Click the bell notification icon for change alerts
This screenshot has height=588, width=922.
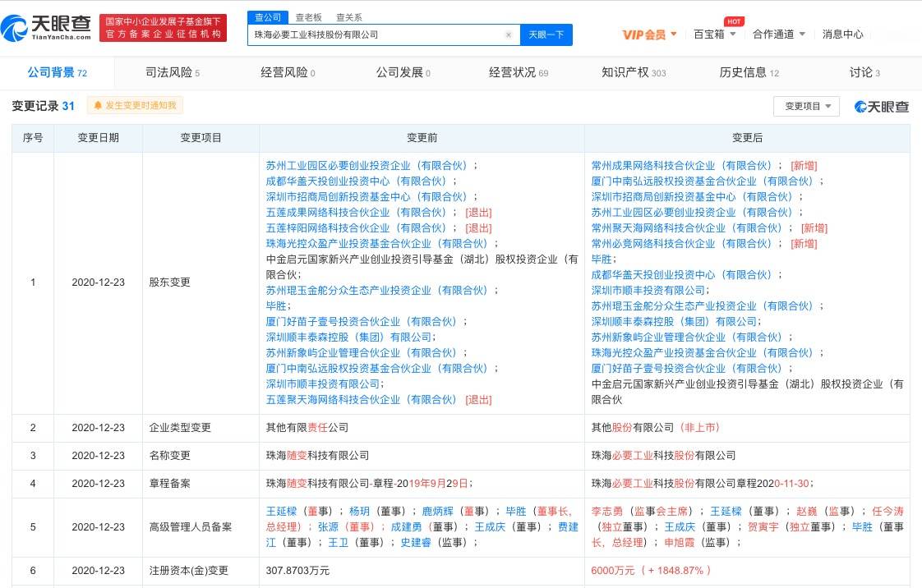(98, 106)
